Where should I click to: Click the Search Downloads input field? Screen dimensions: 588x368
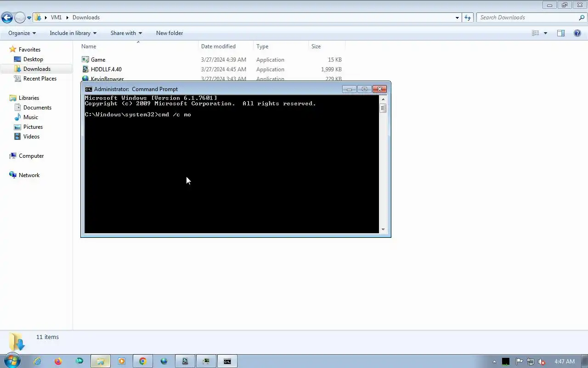527,17
